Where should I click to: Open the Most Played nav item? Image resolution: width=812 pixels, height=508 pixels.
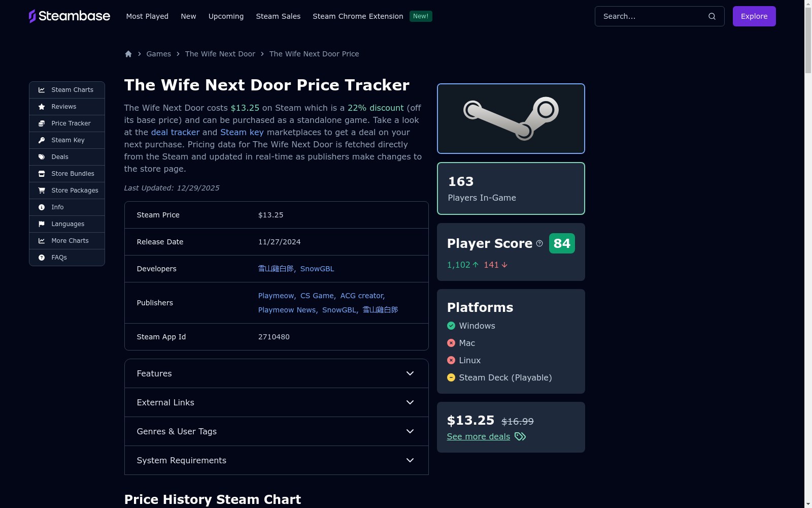147,16
